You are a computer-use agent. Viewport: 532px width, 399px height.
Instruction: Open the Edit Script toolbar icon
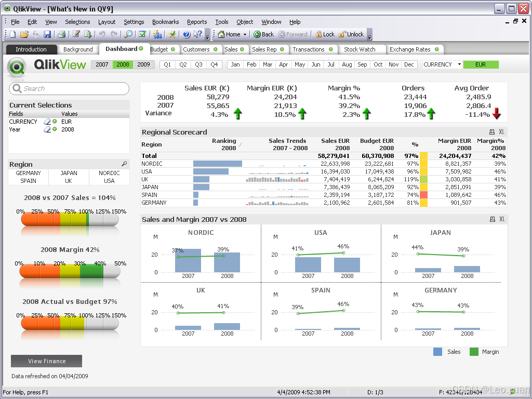[76, 34]
